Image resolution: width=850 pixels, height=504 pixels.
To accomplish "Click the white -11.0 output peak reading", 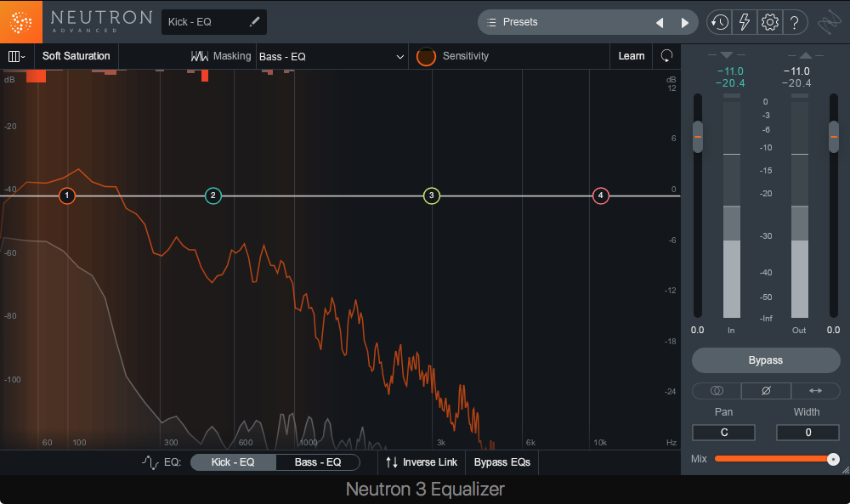I will (x=796, y=71).
